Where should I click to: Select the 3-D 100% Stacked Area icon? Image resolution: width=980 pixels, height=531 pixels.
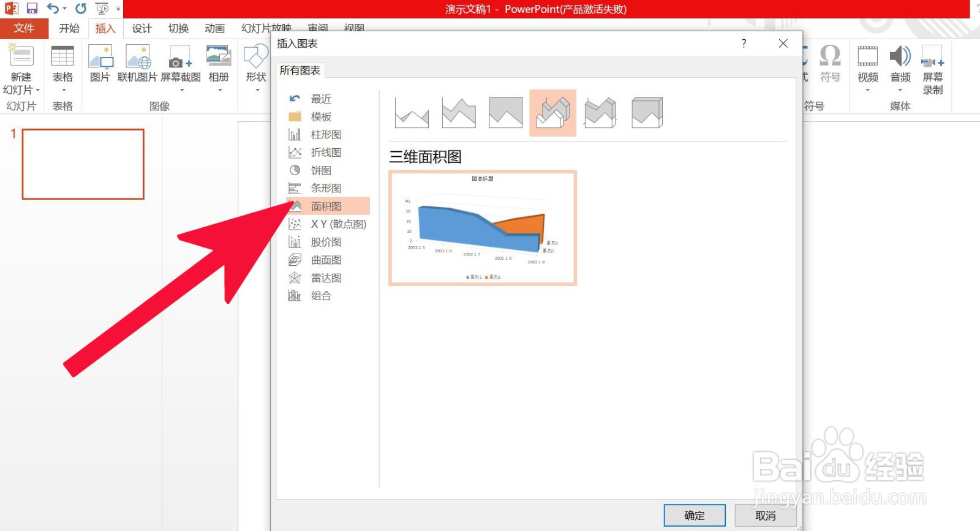(x=647, y=113)
